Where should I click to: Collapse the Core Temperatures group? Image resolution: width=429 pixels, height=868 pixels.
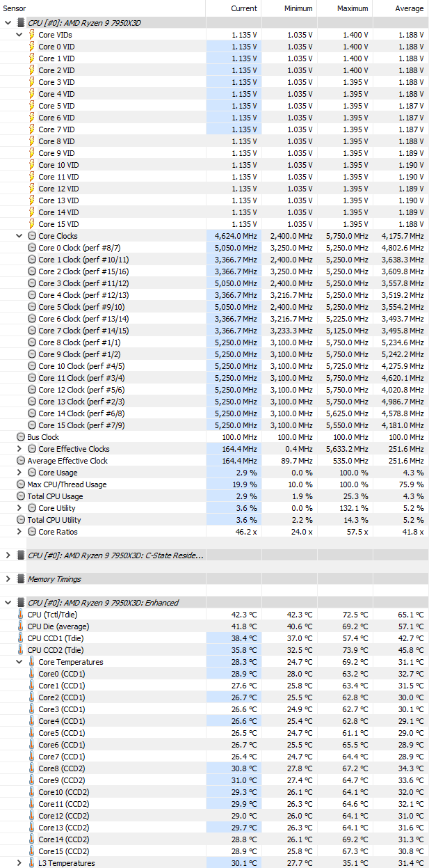tap(19, 662)
